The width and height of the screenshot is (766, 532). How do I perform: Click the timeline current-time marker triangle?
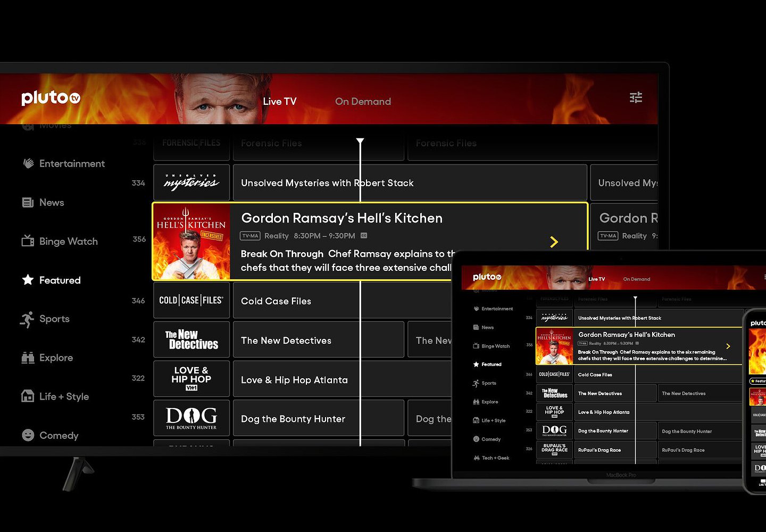click(x=360, y=141)
